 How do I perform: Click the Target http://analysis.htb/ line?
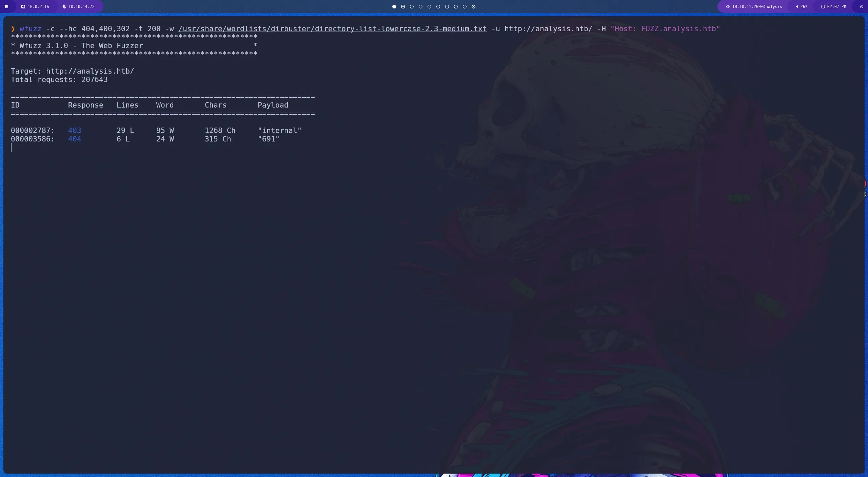(72, 71)
